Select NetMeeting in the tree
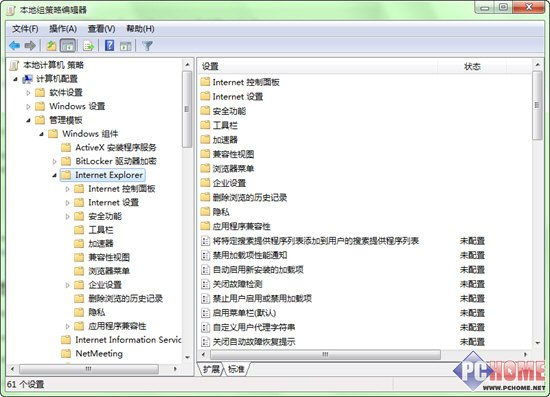This screenshot has width=550, height=397. 99,354
